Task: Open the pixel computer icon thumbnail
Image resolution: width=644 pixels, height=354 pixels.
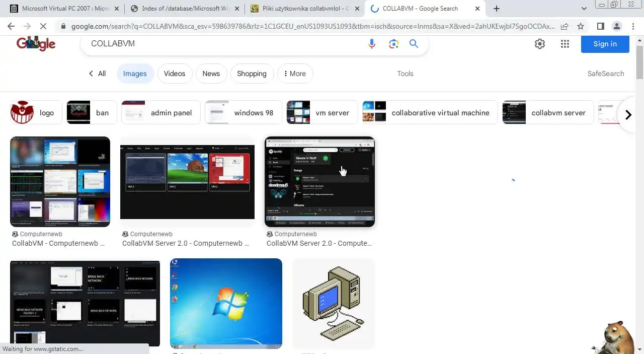Action: [334, 304]
